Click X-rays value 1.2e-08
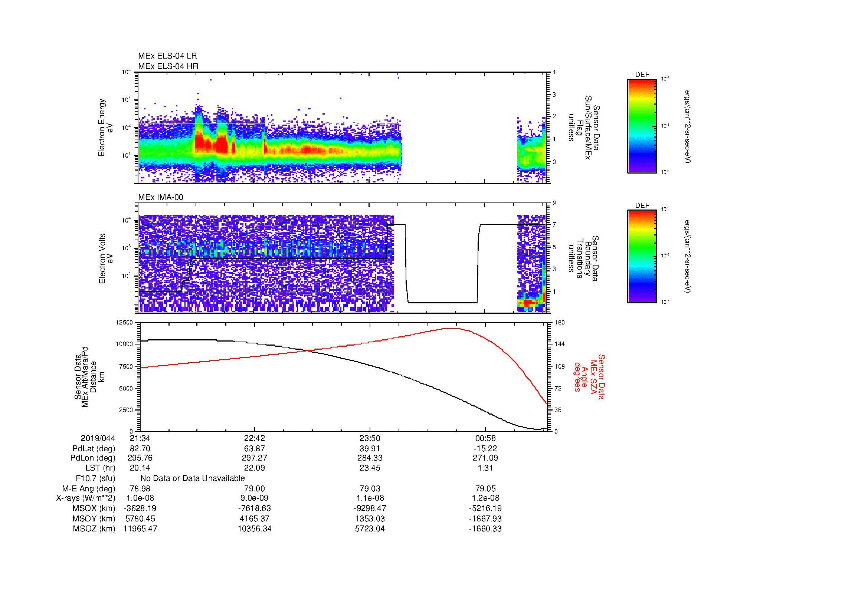The image size is (868, 613). [x=485, y=498]
